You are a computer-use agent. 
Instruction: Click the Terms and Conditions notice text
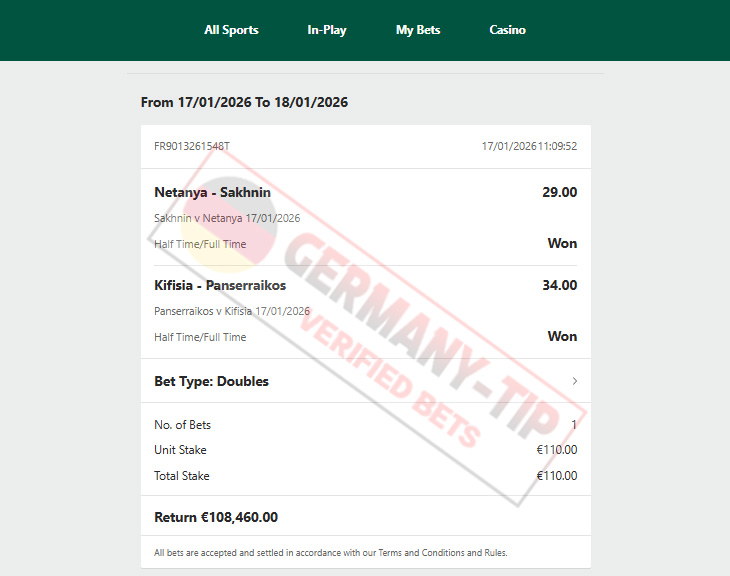tap(331, 553)
